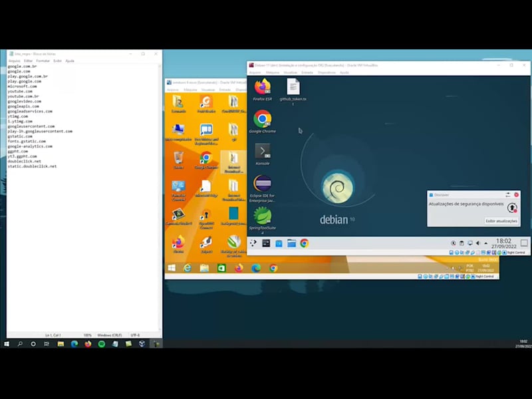Open Chrome in Windows 8 VM taskbar

[273, 268]
